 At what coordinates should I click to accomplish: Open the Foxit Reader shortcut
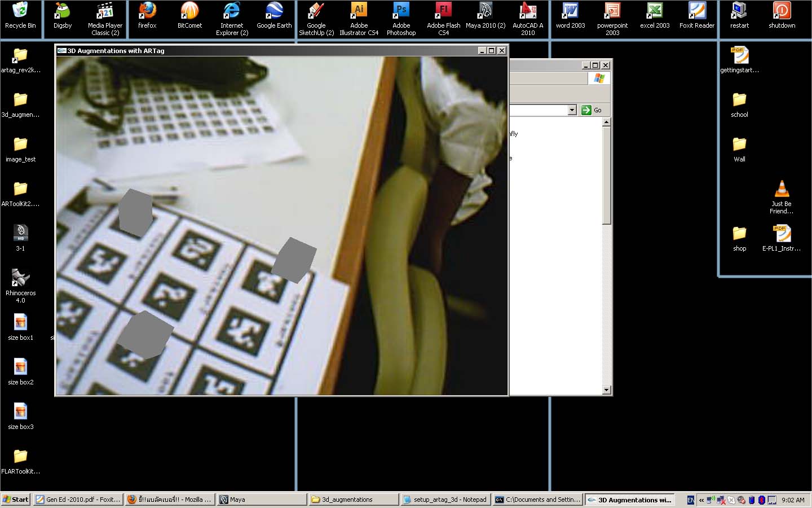click(x=697, y=11)
